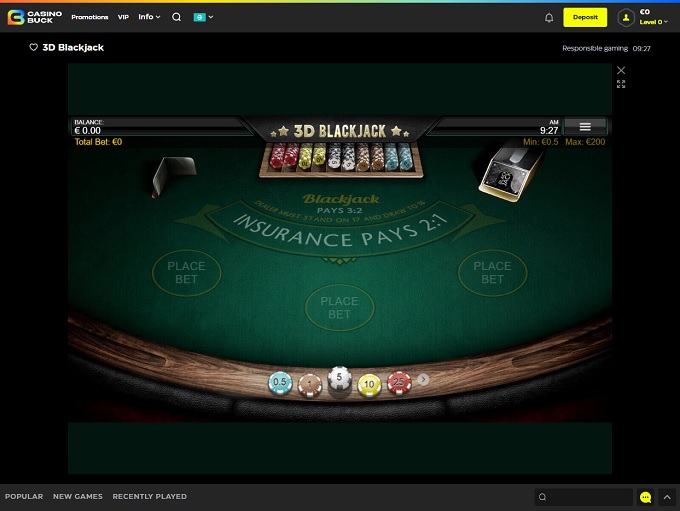Open the VIP menu item
Screen dimensions: 680x511
click(123, 17)
